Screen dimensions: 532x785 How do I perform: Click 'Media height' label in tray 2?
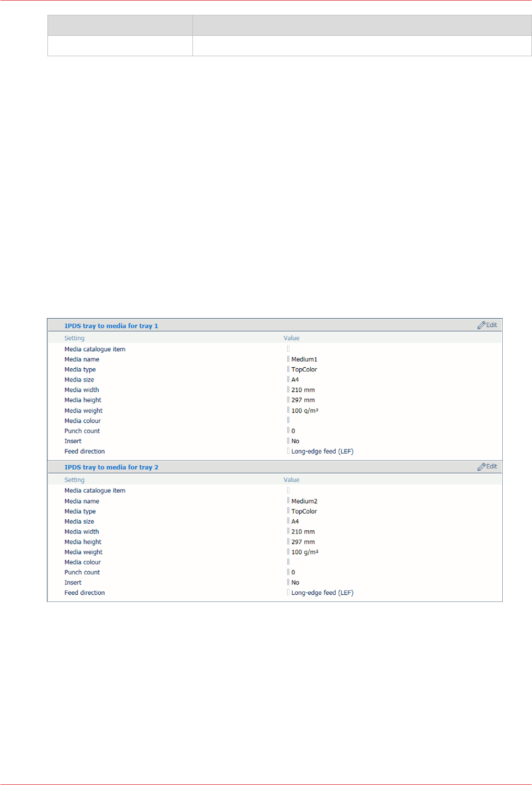83,542
